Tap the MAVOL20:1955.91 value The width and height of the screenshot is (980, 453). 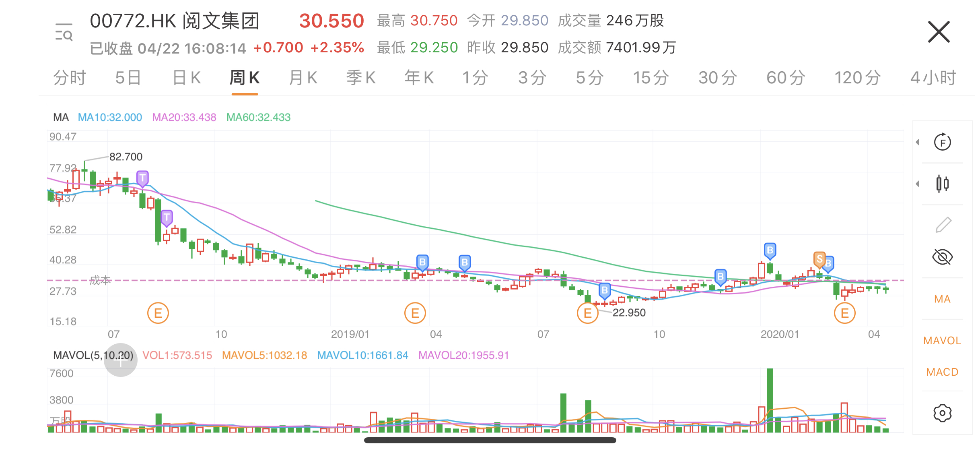[x=464, y=355]
